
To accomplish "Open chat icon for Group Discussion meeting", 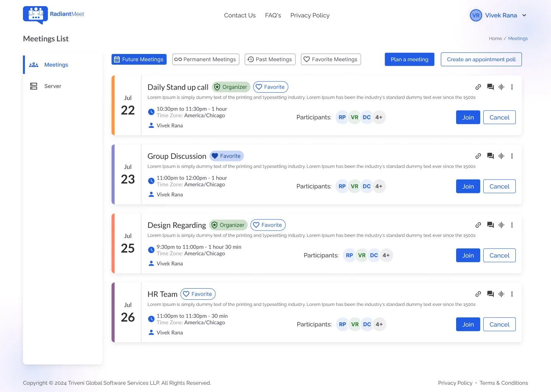I will tap(490, 156).
